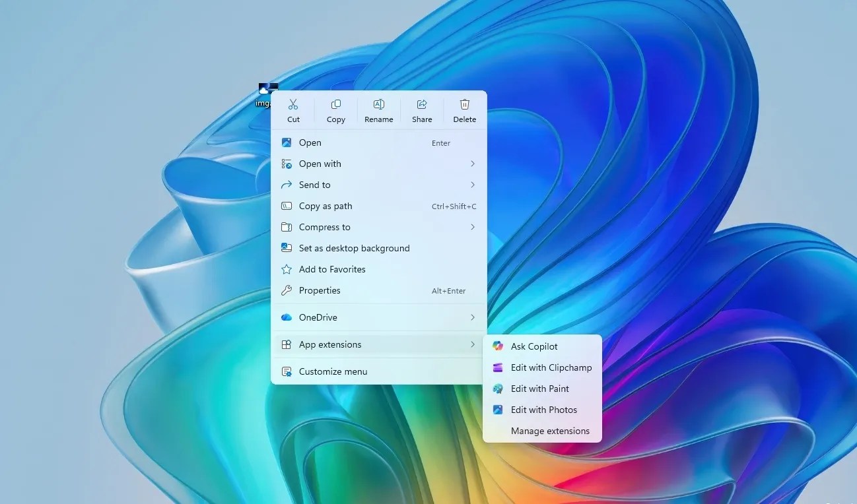
Task: Click the Enter shortcut hint beside Open
Action: [441, 143]
